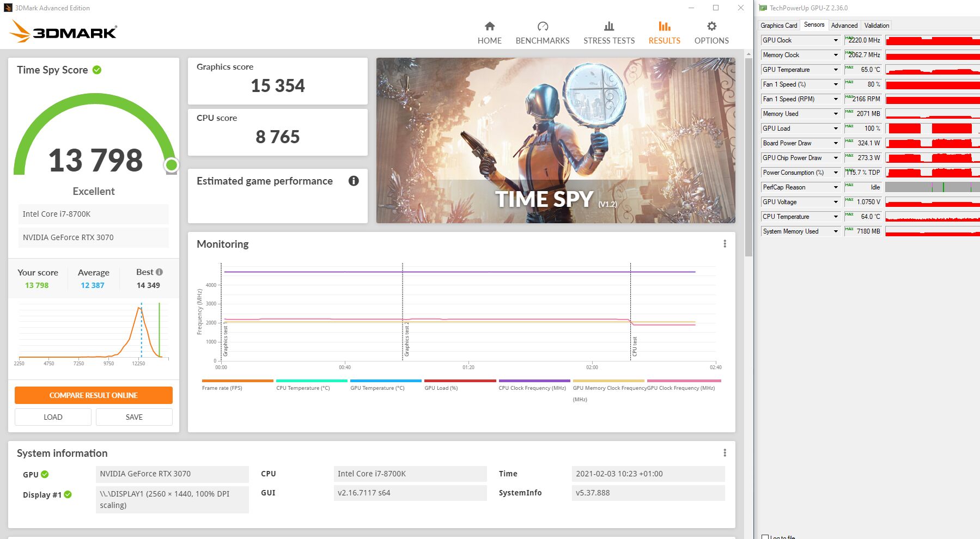The image size is (980, 539).
Task: Click the Average score value 12 387
Action: click(93, 285)
